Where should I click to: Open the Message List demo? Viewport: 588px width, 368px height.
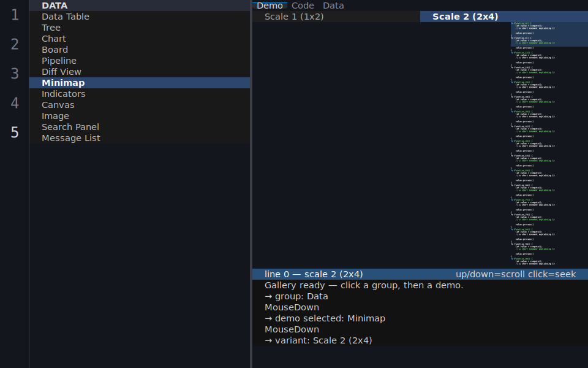(140, 138)
